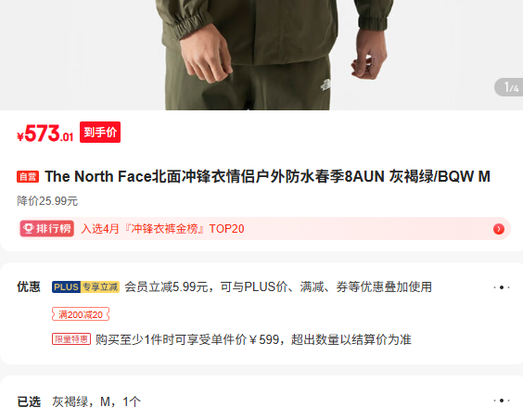Viewport: 523px width, 420px height.
Task: Click the 满200减20 coupon tag
Action: (x=81, y=314)
